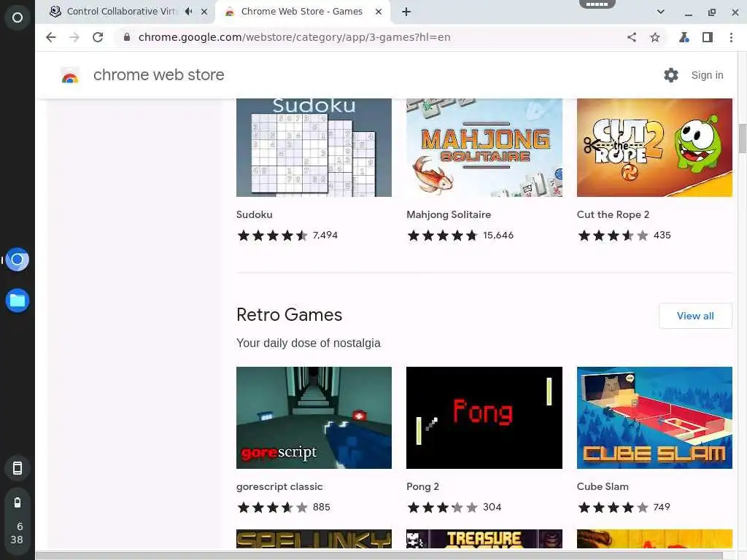This screenshot has height=560, width=747.
Task: Open the Chrome Labs flask icon
Action: point(684,37)
